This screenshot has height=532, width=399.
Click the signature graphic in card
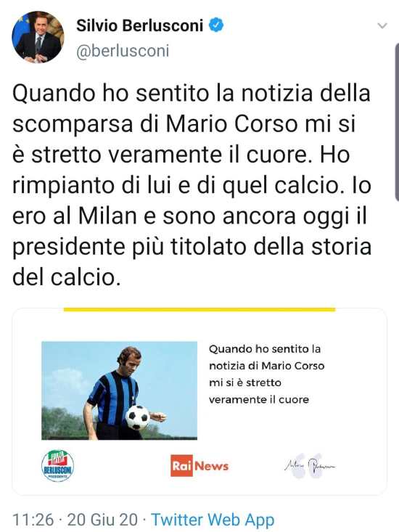(310, 466)
